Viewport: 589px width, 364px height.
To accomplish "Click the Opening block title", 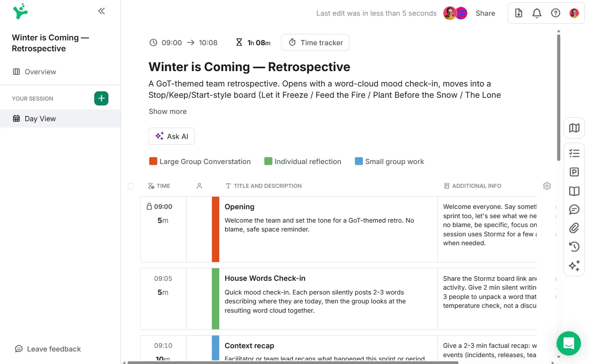I will pos(239,207).
